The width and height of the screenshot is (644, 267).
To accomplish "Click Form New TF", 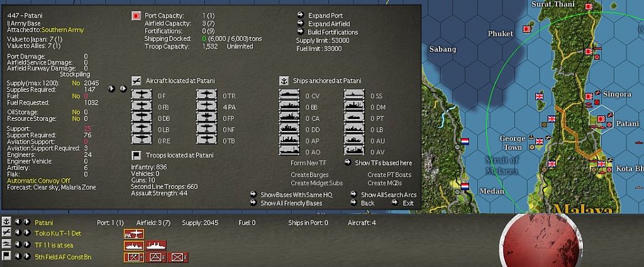I will (309, 163).
